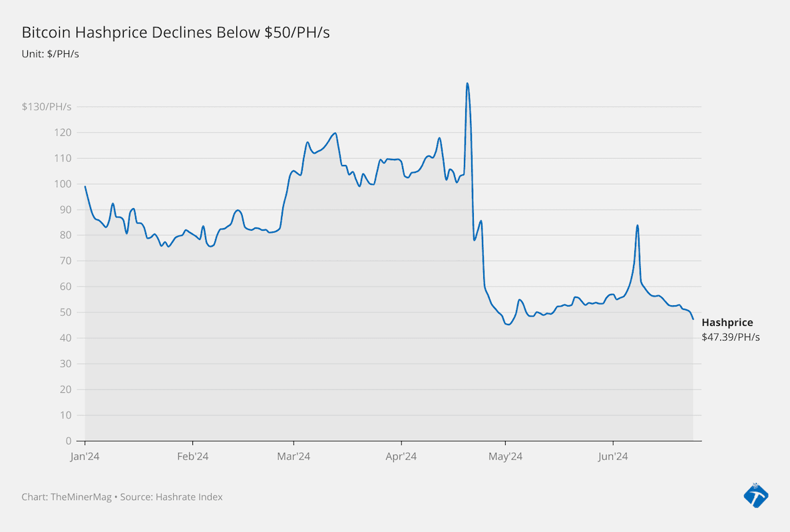
Task: Click the chart title about Bitcoin Hashprice
Action: pos(176,33)
